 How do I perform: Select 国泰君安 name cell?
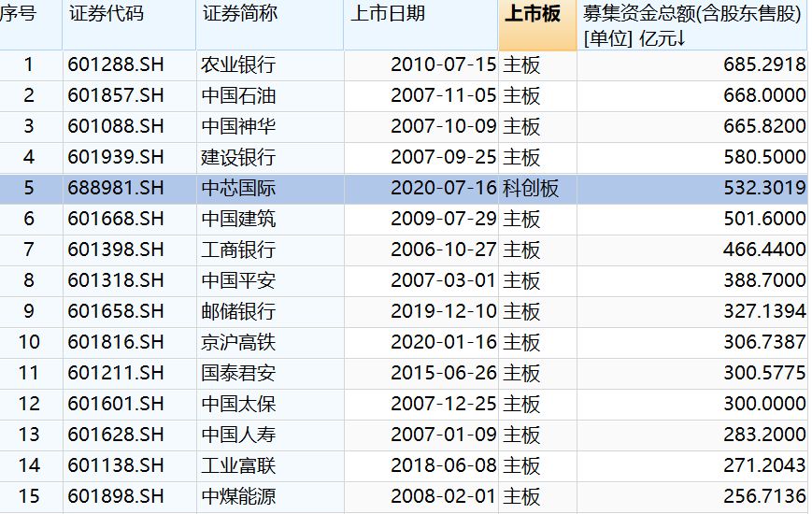[270, 374]
